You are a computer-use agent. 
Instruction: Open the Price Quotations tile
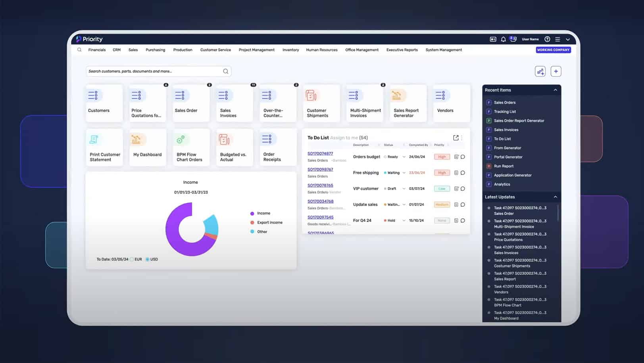148,103
